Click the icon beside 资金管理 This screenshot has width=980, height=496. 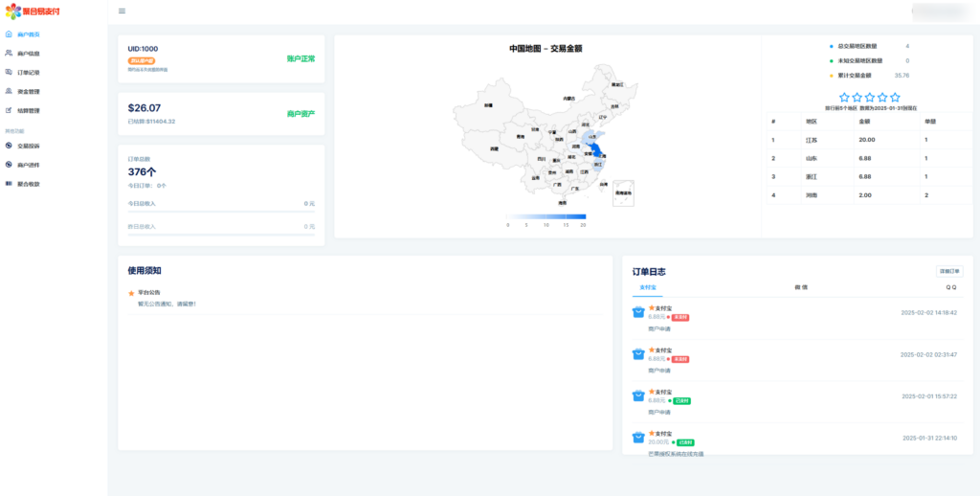pyautogui.click(x=9, y=92)
